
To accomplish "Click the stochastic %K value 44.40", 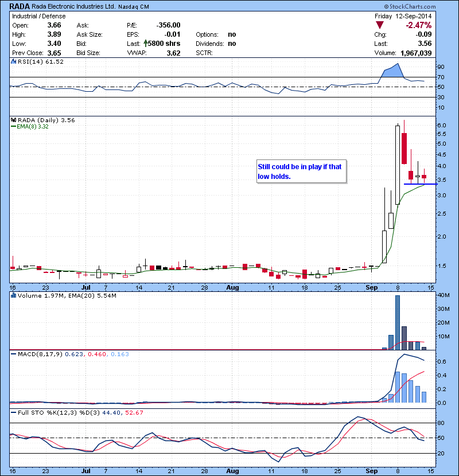I will [111, 412].
